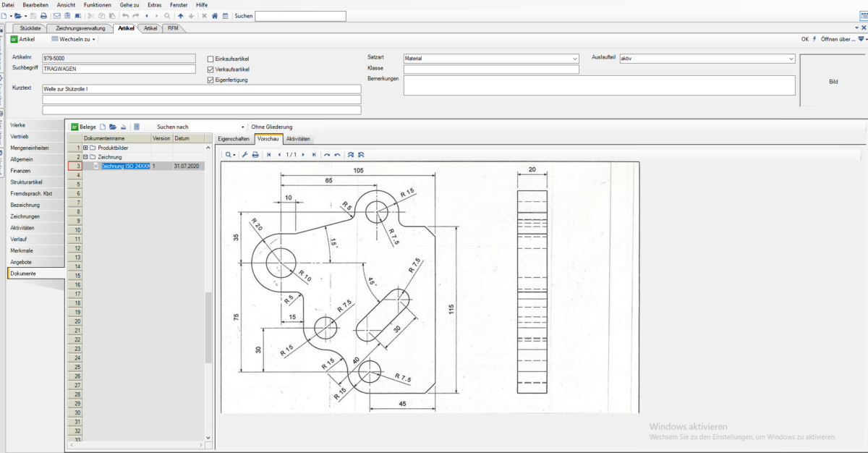Expand the Produktbilder folder in document list

85,146
